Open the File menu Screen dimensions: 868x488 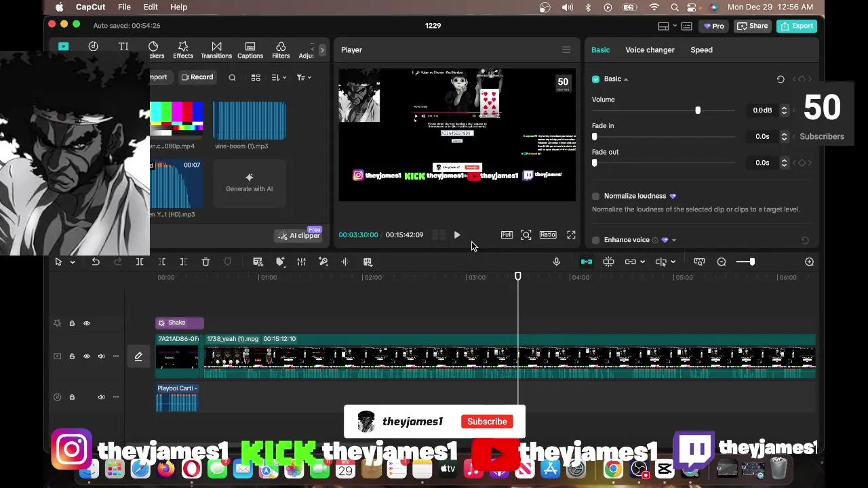click(124, 7)
